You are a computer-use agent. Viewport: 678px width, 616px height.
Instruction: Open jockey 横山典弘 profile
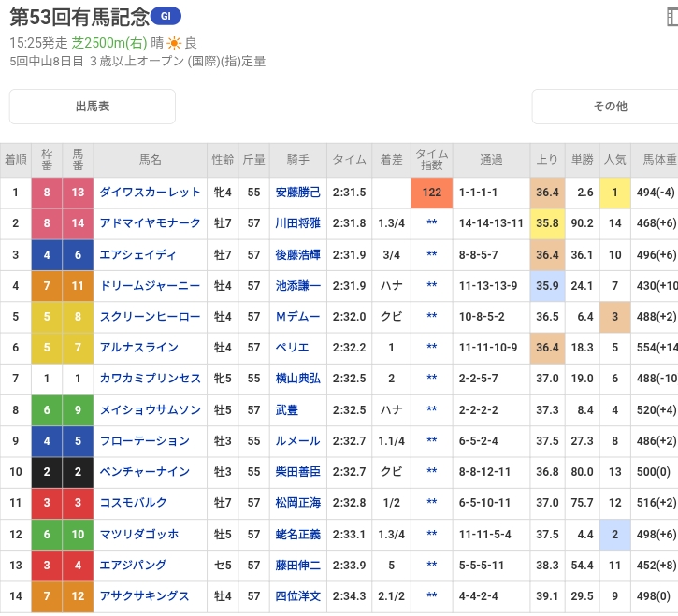tap(297, 379)
